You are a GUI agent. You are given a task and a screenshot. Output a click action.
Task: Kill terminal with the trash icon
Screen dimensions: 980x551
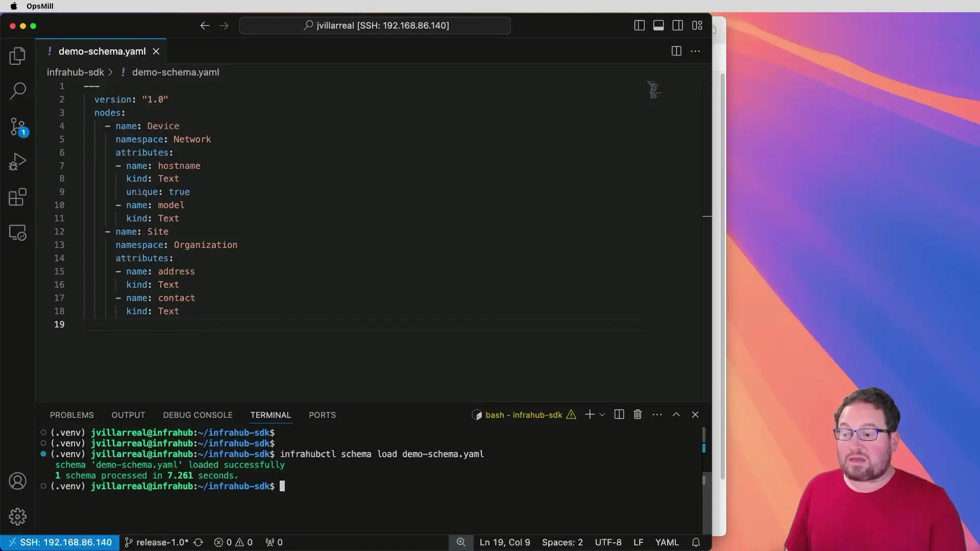pyautogui.click(x=638, y=414)
